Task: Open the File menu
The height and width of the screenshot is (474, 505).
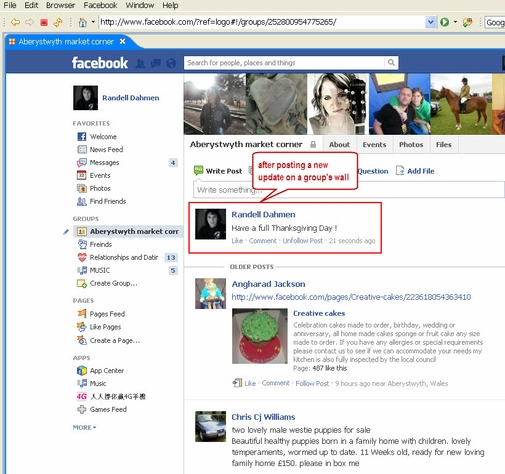Action: [x=10, y=5]
